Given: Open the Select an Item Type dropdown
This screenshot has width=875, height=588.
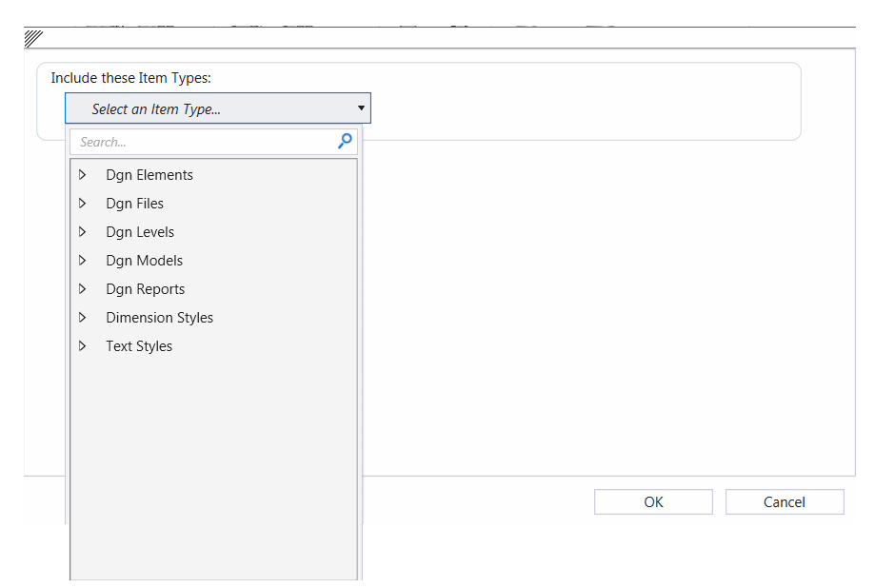Looking at the screenshot, I should tap(218, 108).
